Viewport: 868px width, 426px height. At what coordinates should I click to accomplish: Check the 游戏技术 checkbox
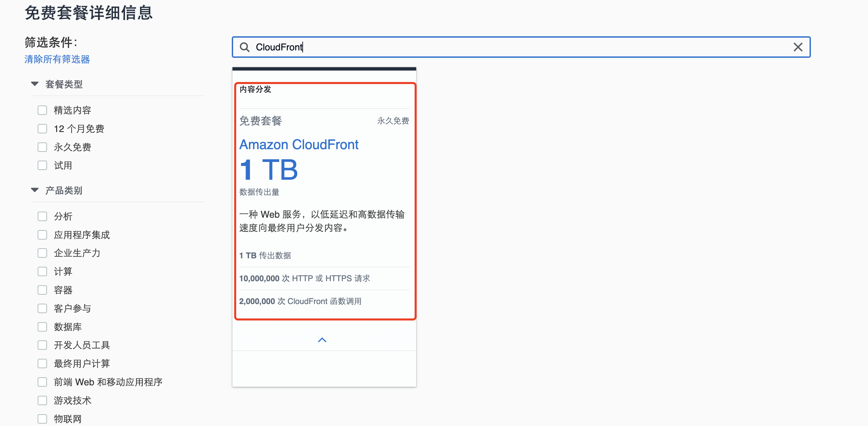click(x=42, y=400)
